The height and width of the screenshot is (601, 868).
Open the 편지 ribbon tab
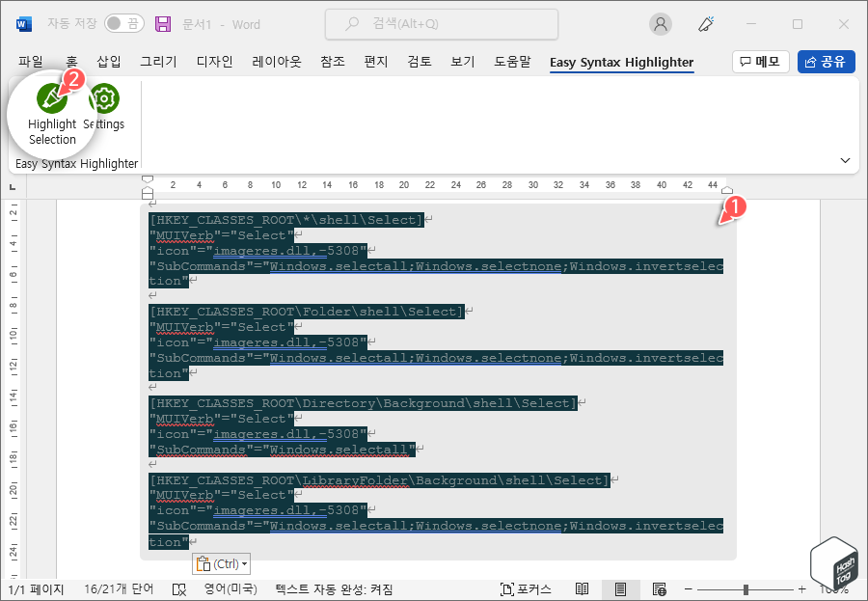pyautogui.click(x=376, y=62)
